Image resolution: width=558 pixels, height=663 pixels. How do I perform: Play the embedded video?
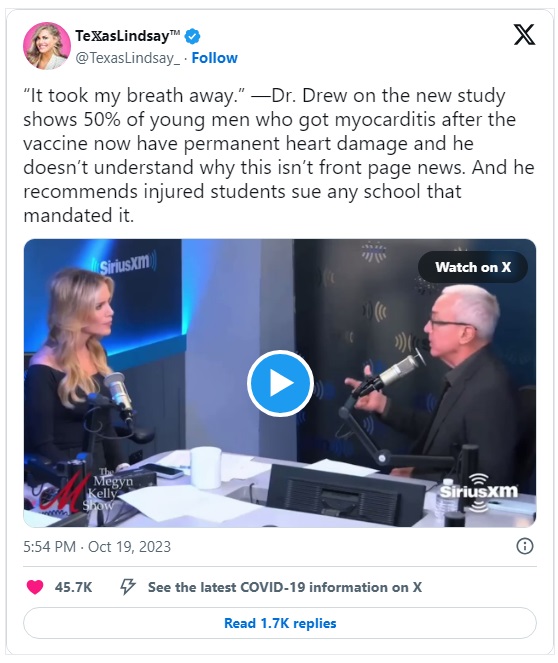(x=280, y=383)
